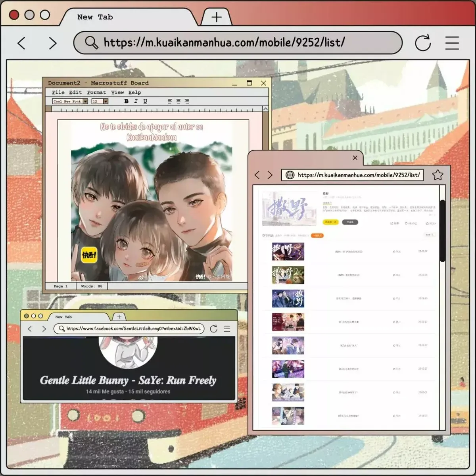Viewport: 476px width, 476px height.
Task: Focus the facebook.com/GentleLittleBunny address field
Action: (x=129, y=328)
